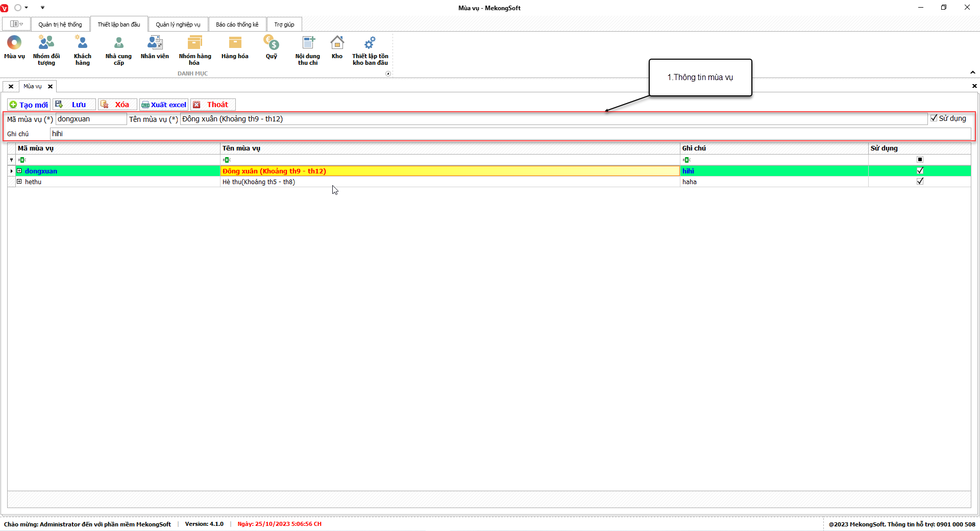Viewport: 980px width, 531px height.
Task: Open Nội dung thu chi
Action: tap(308, 50)
